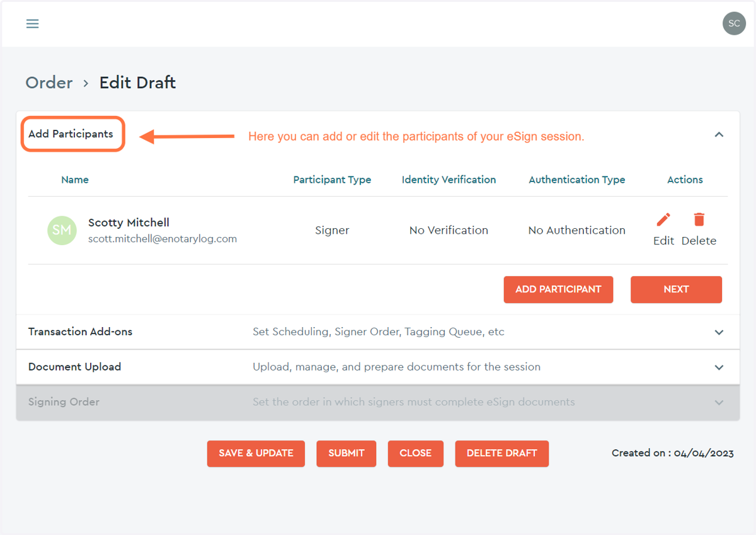Click the Upload, manage, and prepare description

pos(396,367)
